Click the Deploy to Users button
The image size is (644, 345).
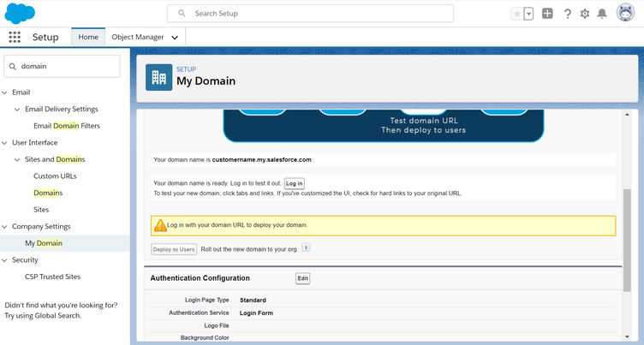tap(174, 249)
